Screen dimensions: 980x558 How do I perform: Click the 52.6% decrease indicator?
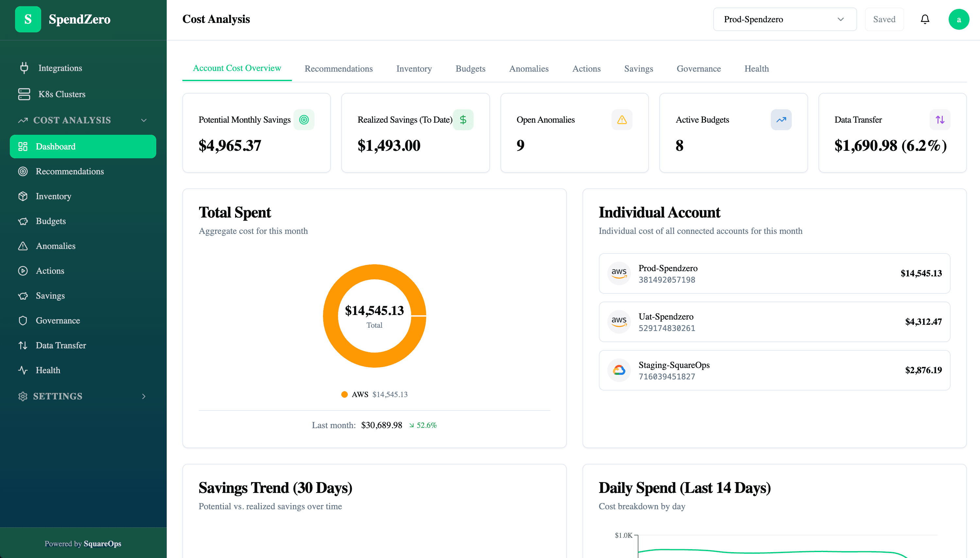pos(423,425)
